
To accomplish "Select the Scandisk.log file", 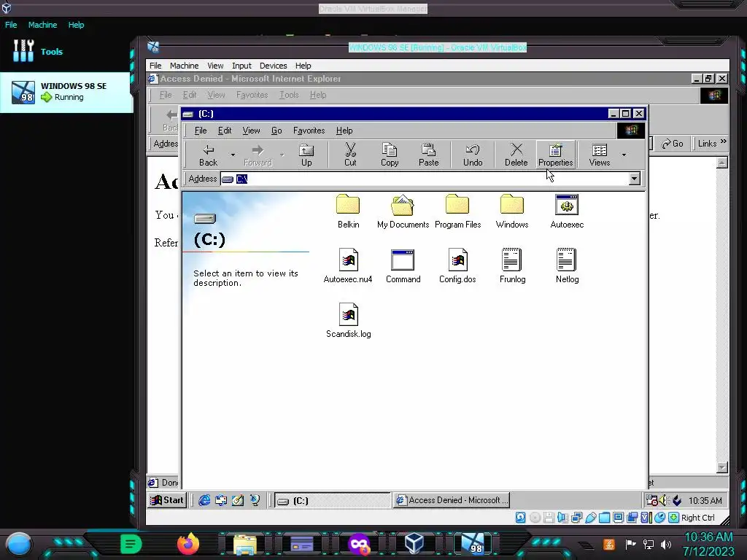I will tap(348, 321).
